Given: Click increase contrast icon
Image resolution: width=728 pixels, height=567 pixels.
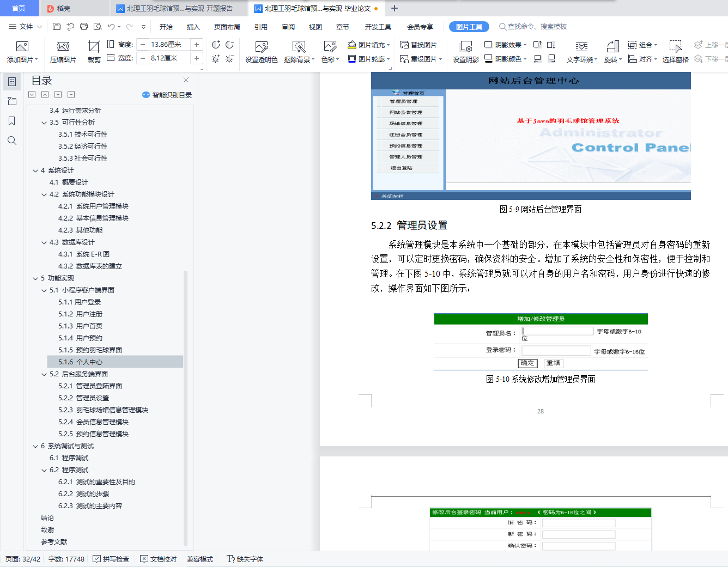Looking at the screenshot, I should [x=216, y=45].
